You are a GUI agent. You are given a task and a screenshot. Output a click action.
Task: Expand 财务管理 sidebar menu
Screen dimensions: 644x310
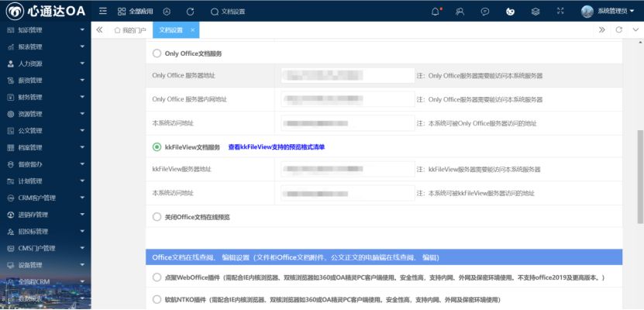(46, 97)
